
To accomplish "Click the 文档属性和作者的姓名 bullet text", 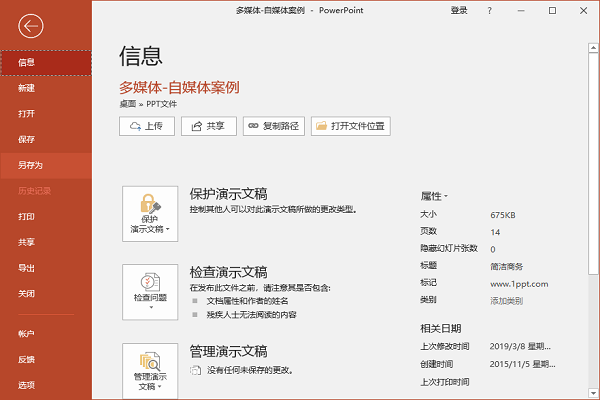I will (247, 301).
